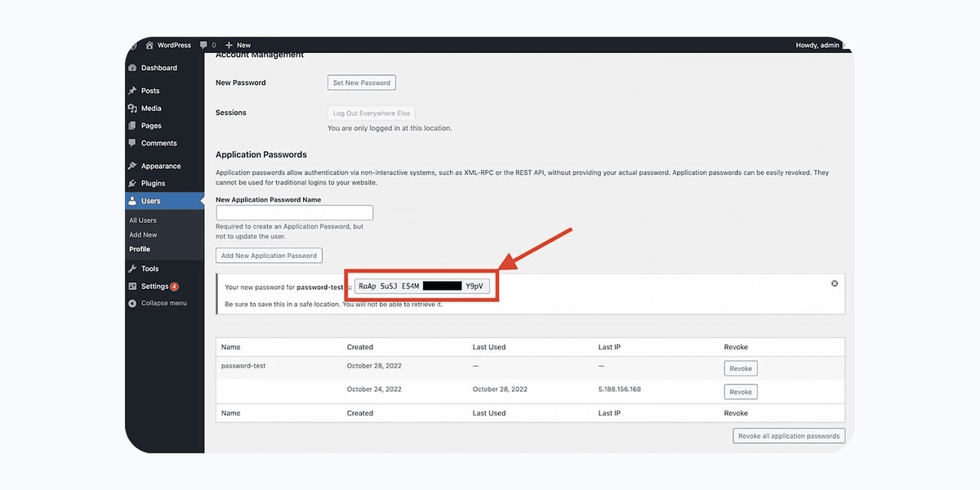Open the All Users submenu link
The image size is (980, 490).
point(143,220)
